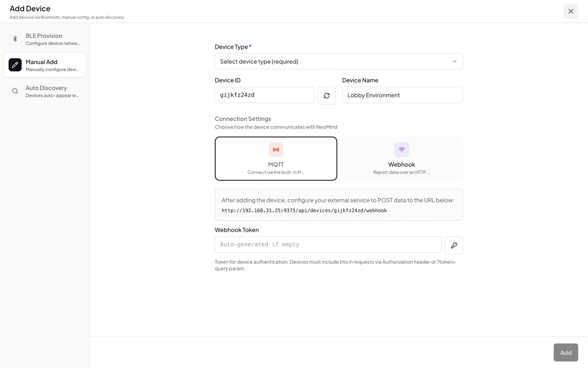Expand device type list via chevron arrow
Screen dimensions: 588x368
coord(454,61)
